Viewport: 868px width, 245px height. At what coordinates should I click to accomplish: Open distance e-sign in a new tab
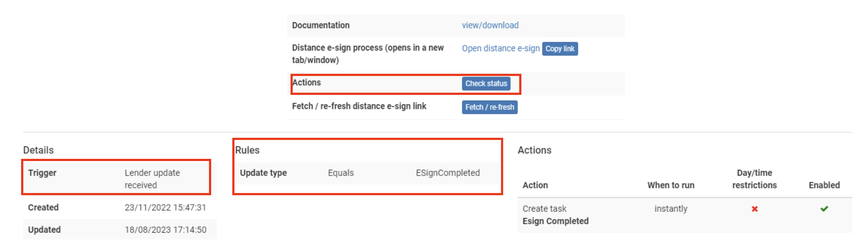click(501, 48)
